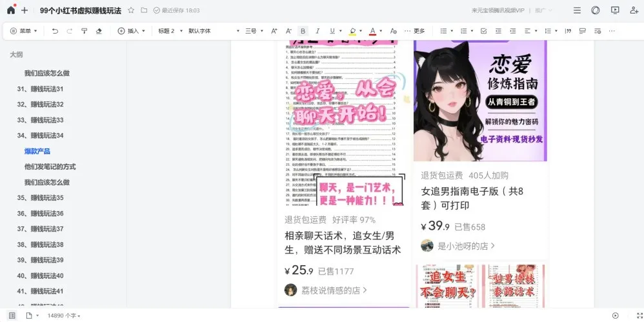
Task: Open highlight color dropdown arrow
Action: 361,31
